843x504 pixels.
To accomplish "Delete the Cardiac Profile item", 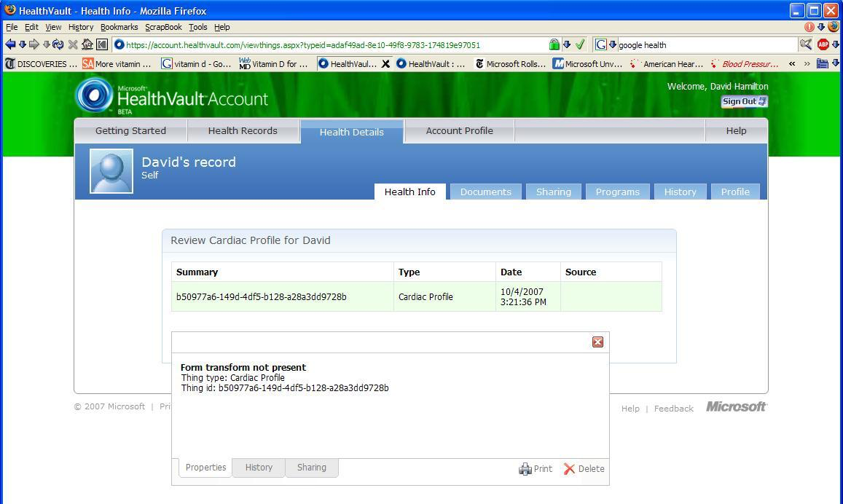I will (x=584, y=468).
